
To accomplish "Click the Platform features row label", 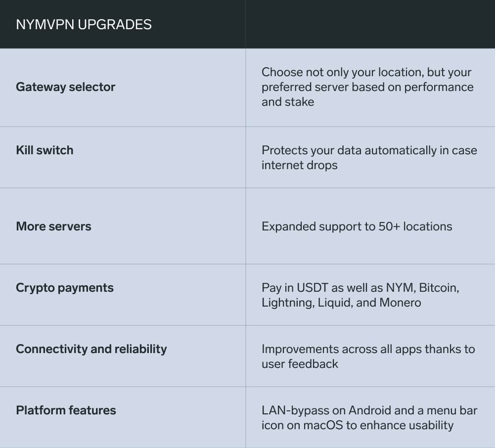I will click(66, 410).
